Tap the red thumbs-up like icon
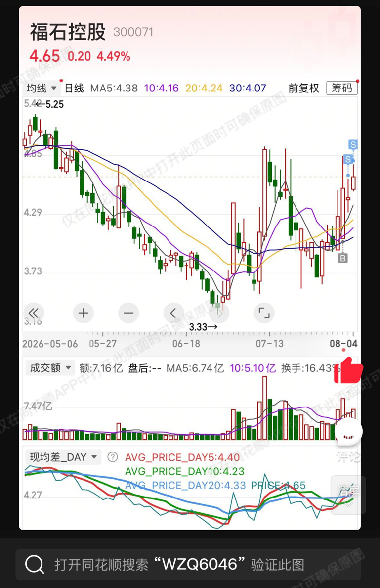 coord(348,370)
